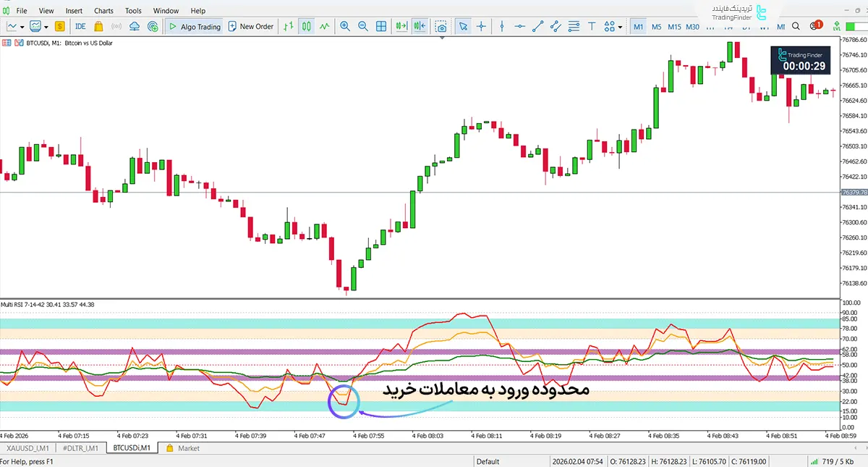The height and width of the screenshot is (467, 868).
Task: Select the Crosshair tool
Action: point(482,26)
